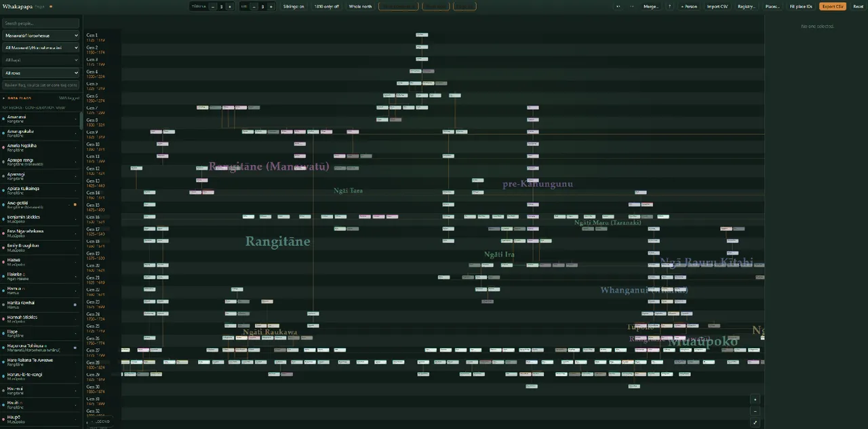Select Benjamin Stickles in the people list
The width and height of the screenshot is (868, 429).
point(39,219)
